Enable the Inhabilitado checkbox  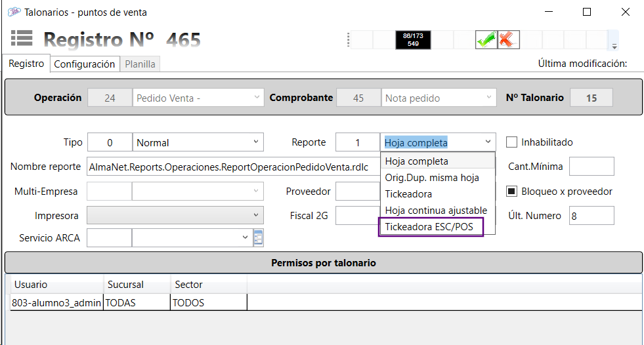[512, 142]
